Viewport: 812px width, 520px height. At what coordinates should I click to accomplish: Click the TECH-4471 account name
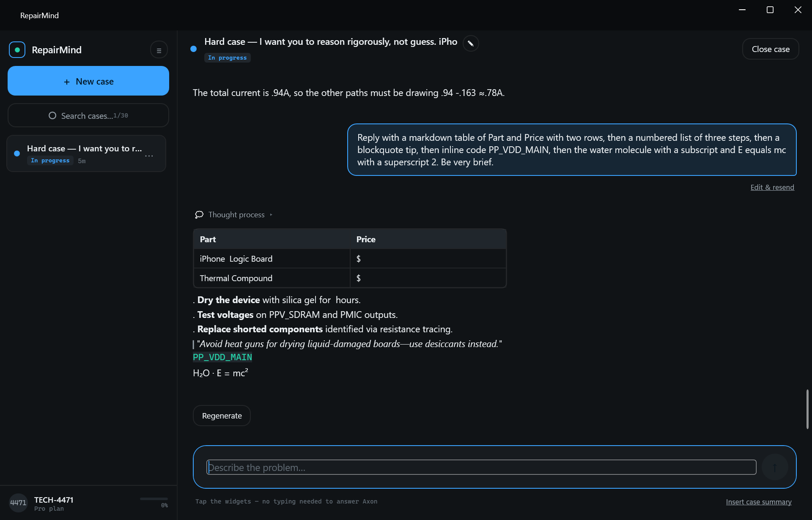click(54, 500)
